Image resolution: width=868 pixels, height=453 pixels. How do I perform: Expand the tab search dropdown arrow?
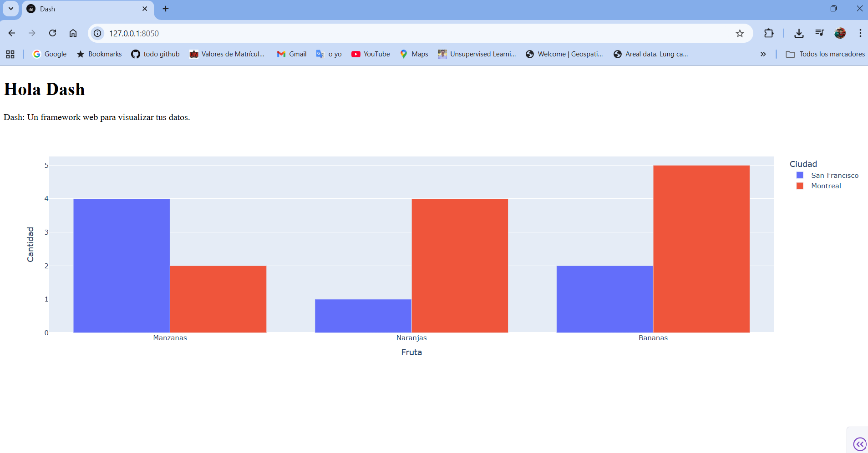coord(11,9)
